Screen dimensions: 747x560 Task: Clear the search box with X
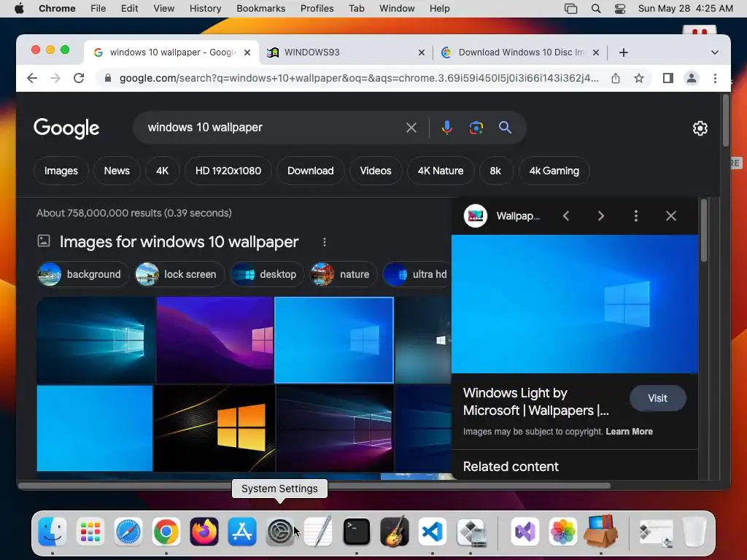click(411, 128)
